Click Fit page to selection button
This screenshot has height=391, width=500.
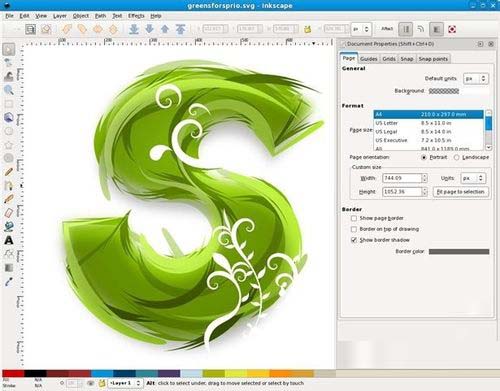(460, 192)
